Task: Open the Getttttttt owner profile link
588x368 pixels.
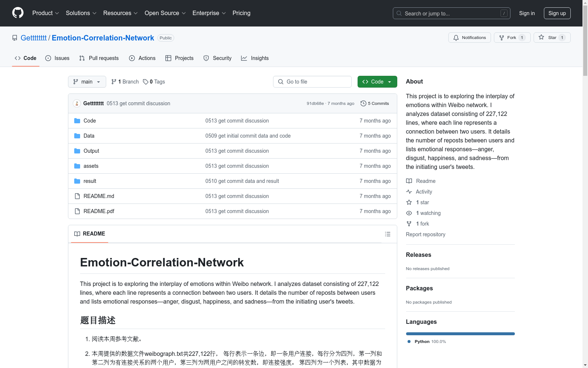Action: click(x=34, y=38)
